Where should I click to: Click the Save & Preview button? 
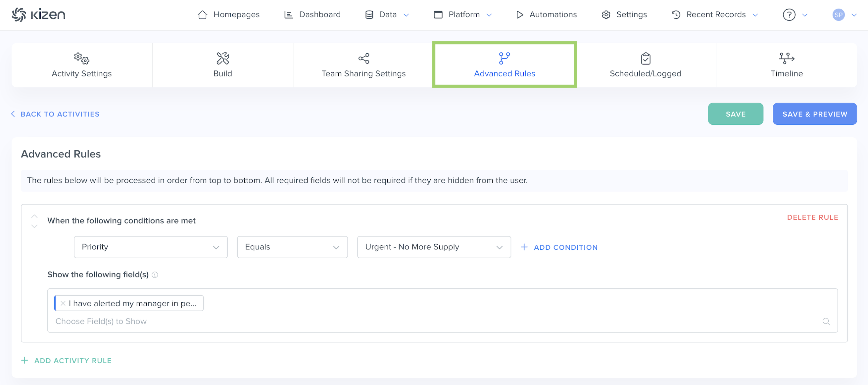click(x=814, y=114)
